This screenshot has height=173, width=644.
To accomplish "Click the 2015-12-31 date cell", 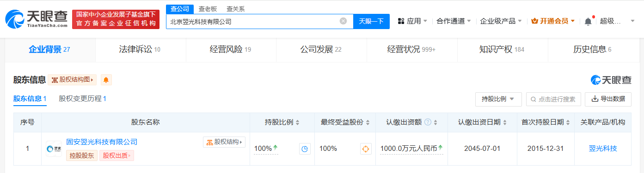I will (546, 149).
